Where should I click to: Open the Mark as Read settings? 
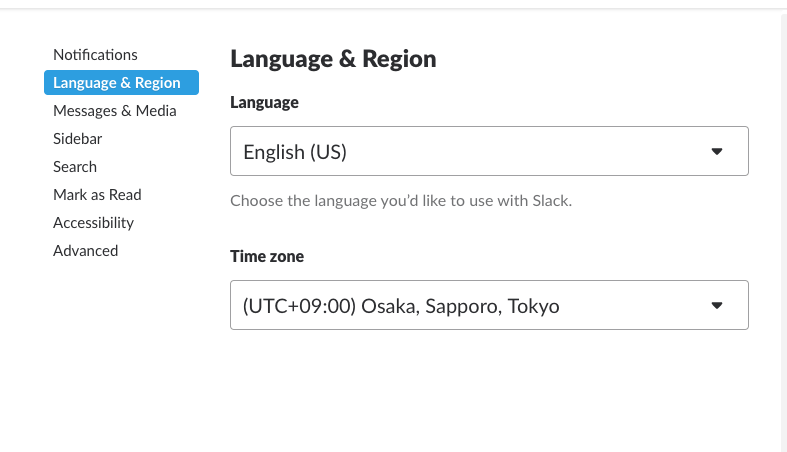[x=97, y=195]
